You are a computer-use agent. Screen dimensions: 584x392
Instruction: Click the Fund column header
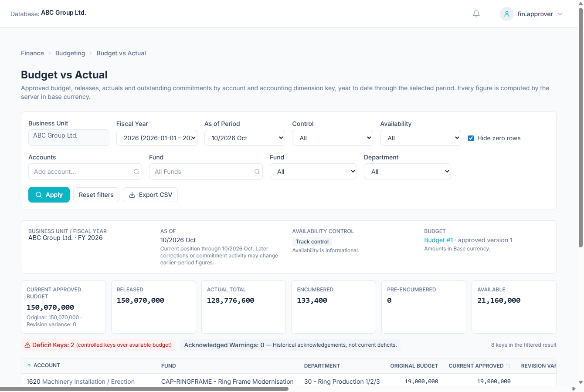click(169, 366)
